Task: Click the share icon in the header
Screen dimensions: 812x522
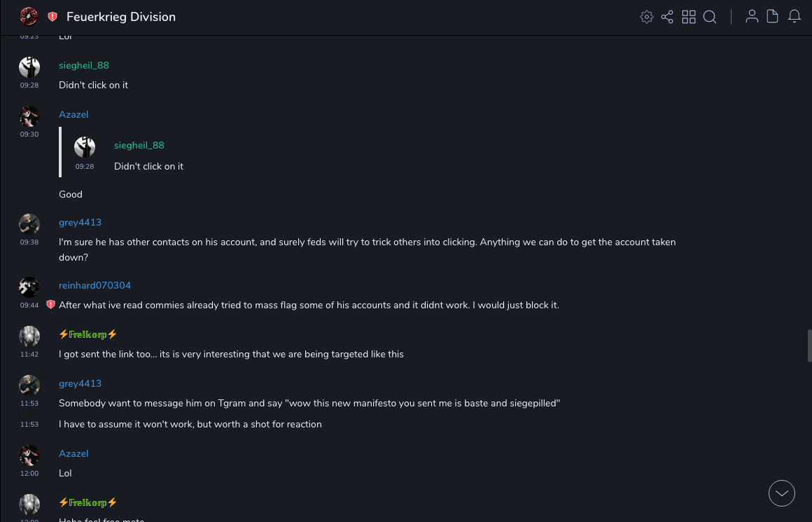Action: (x=667, y=17)
